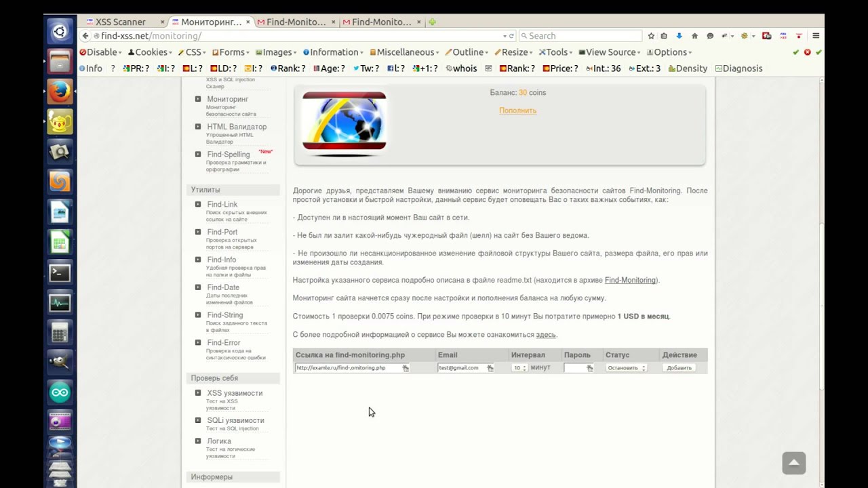Switch to the XSS Scanner tab
The image size is (868, 488).
121,22
